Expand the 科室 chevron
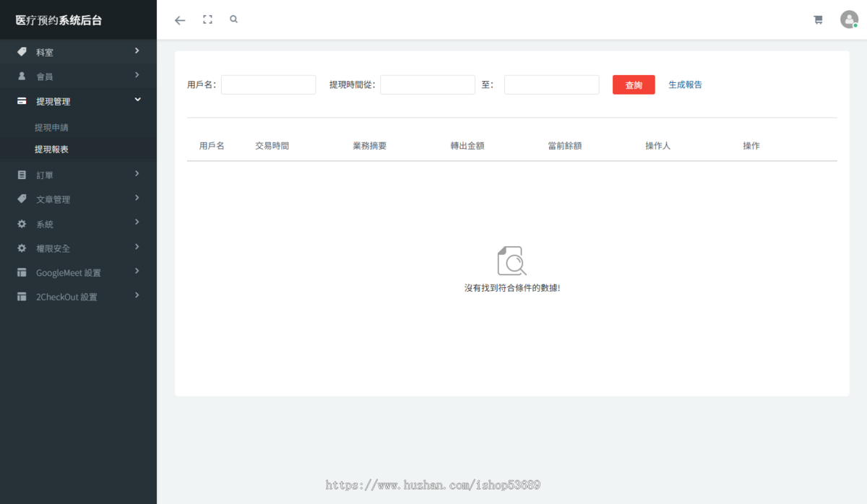This screenshot has width=867, height=504. [x=137, y=51]
